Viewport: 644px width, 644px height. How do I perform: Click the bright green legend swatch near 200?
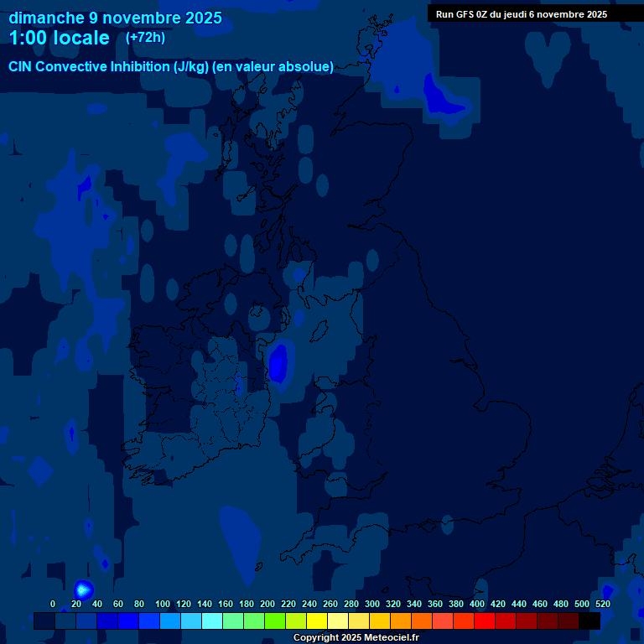point(275,621)
